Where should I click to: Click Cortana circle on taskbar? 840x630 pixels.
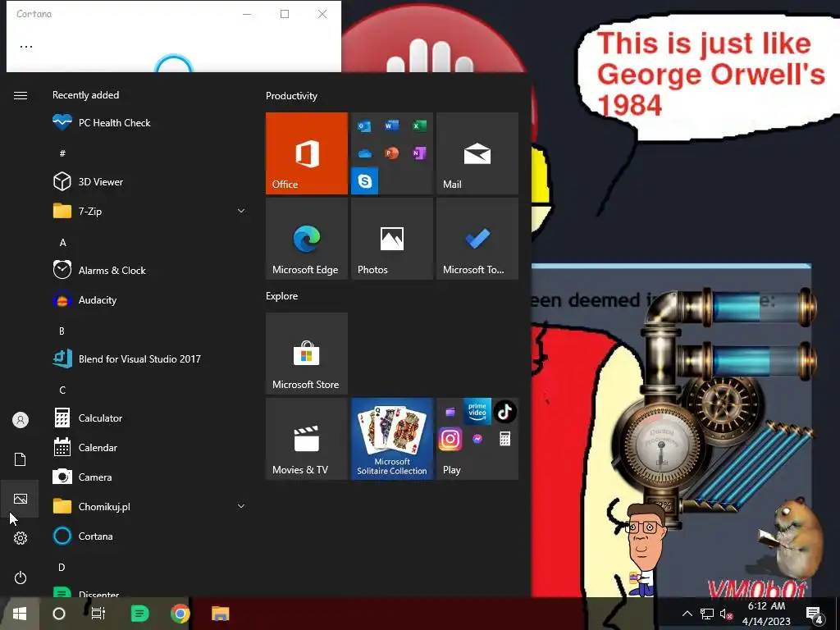tap(59, 614)
